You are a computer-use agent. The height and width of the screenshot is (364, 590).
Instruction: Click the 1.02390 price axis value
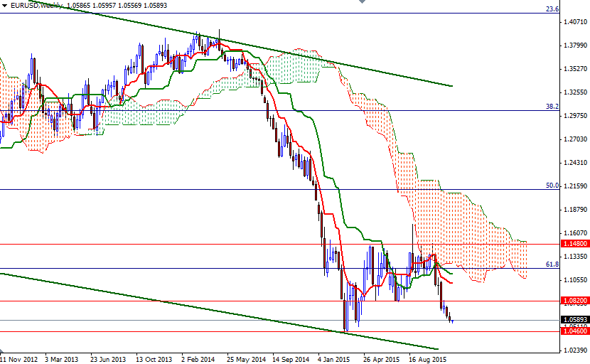tap(575, 350)
